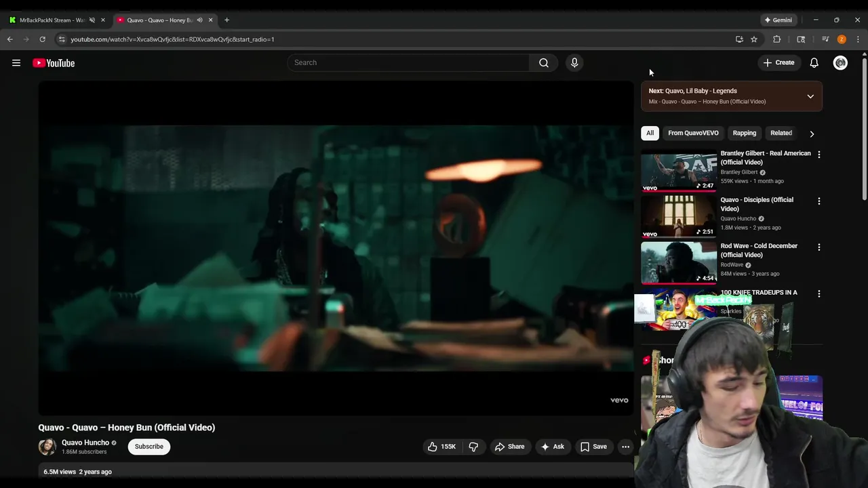
Task: Close the Quavo Honey Bun tab
Action: point(210,20)
